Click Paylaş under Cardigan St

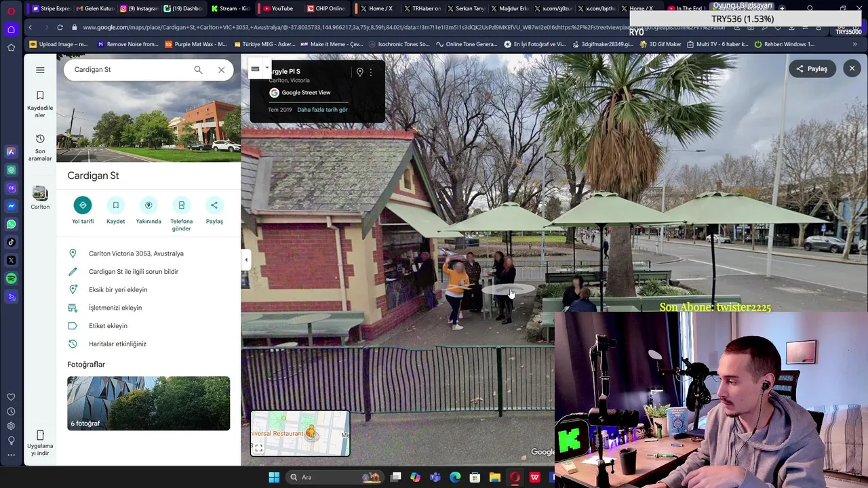pyautogui.click(x=214, y=211)
